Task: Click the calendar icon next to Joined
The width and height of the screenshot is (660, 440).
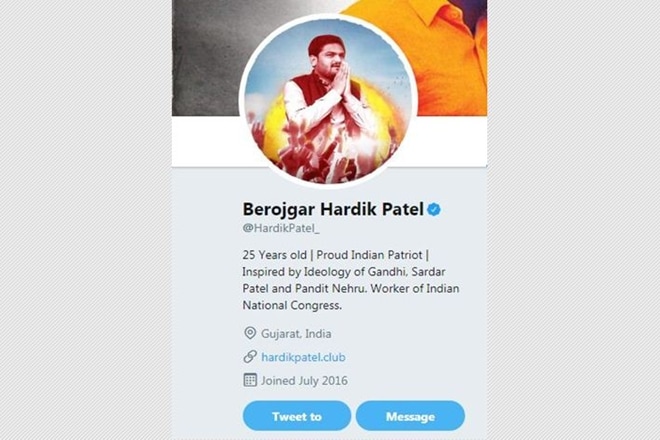Action: pyautogui.click(x=250, y=380)
